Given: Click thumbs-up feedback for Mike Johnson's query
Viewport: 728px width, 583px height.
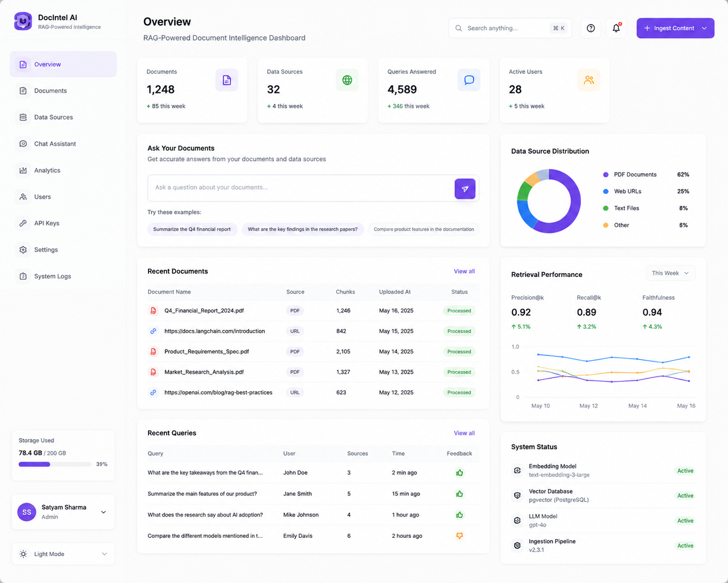Looking at the screenshot, I should pyautogui.click(x=460, y=515).
